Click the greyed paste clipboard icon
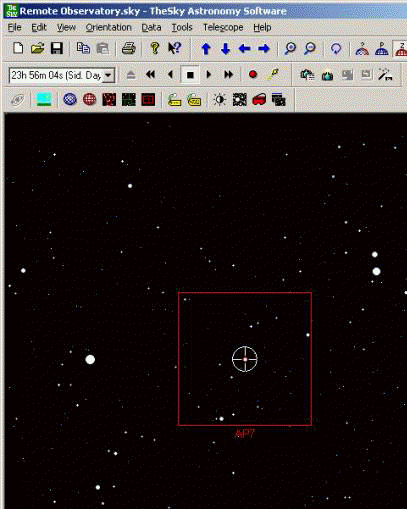The width and height of the screenshot is (407, 509). pos(103,49)
